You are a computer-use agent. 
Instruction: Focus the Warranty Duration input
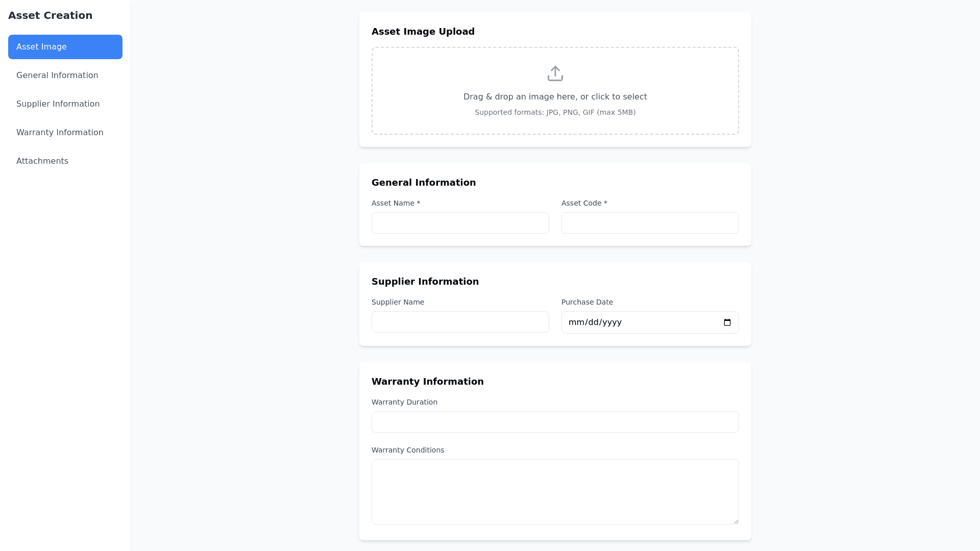tap(555, 422)
